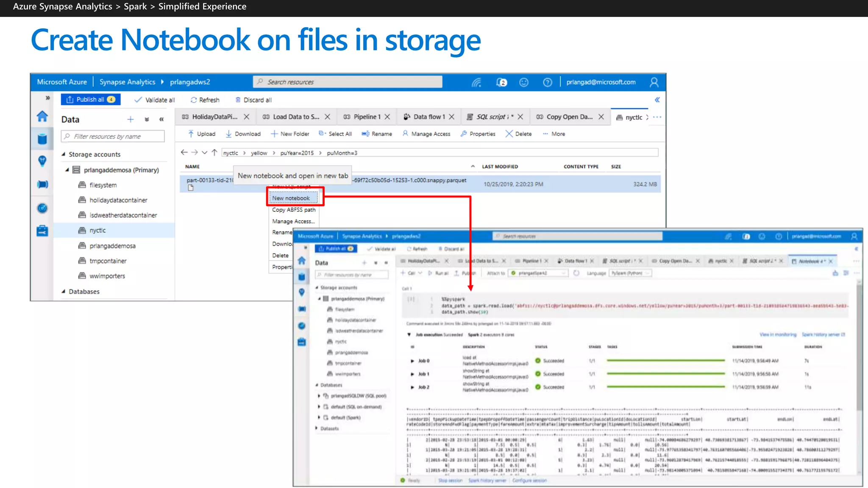
Task: Click the Home icon in the notebook window sidebar
Action: (x=302, y=261)
